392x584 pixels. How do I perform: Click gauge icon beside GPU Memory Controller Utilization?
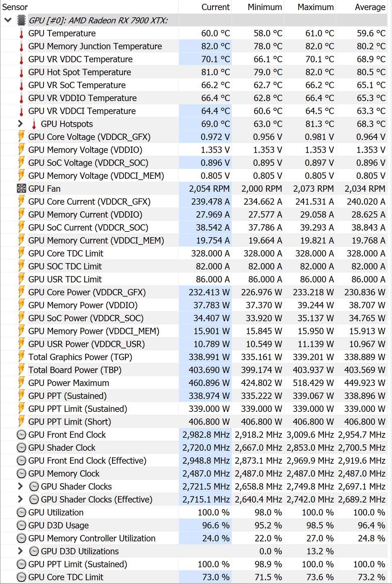click(21, 538)
